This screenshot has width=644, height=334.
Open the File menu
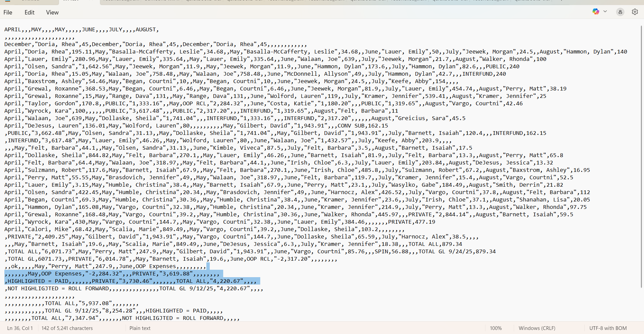[x=7, y=12]
